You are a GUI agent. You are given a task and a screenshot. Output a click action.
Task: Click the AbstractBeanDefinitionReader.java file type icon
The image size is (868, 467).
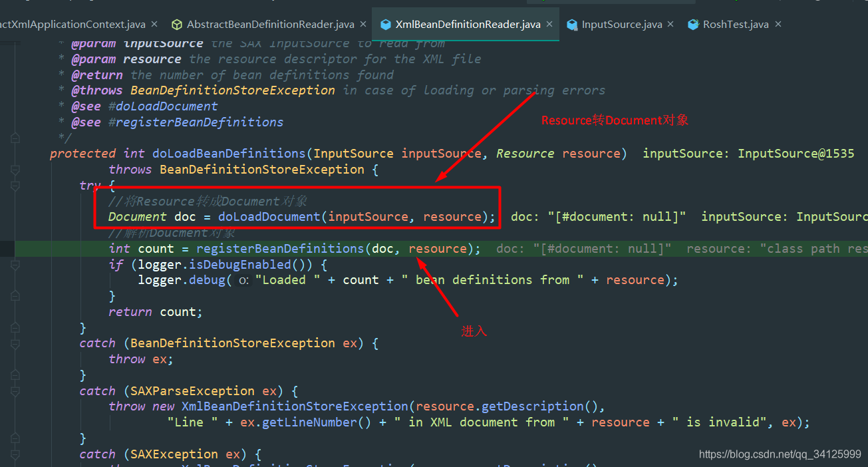177,25
